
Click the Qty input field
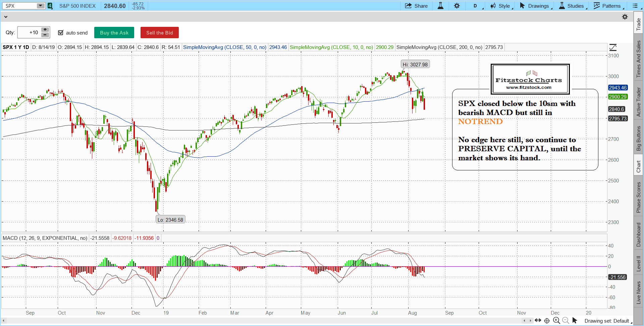click(x=29, y=33)
